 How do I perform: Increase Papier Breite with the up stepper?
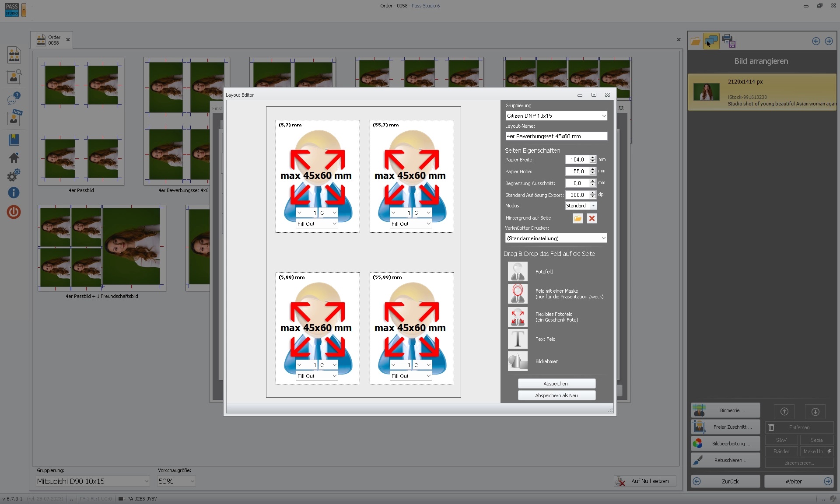click(592, 158)
